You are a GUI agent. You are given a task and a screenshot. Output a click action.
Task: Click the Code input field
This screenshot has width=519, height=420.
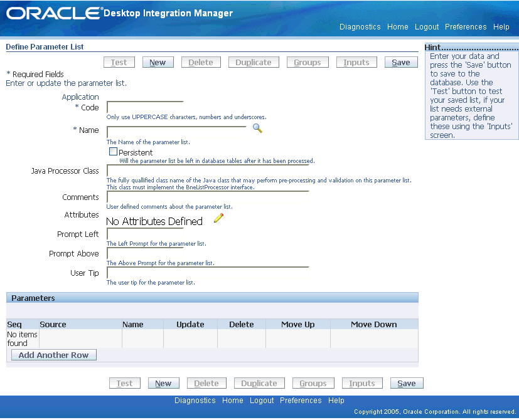144,107
